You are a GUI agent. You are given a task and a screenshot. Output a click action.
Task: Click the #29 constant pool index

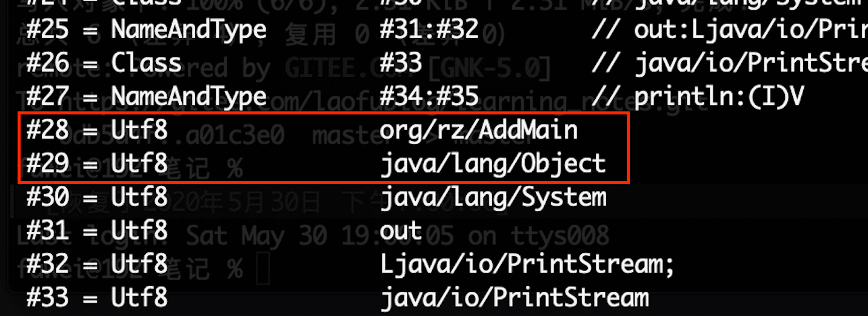(x=48, y=164)
